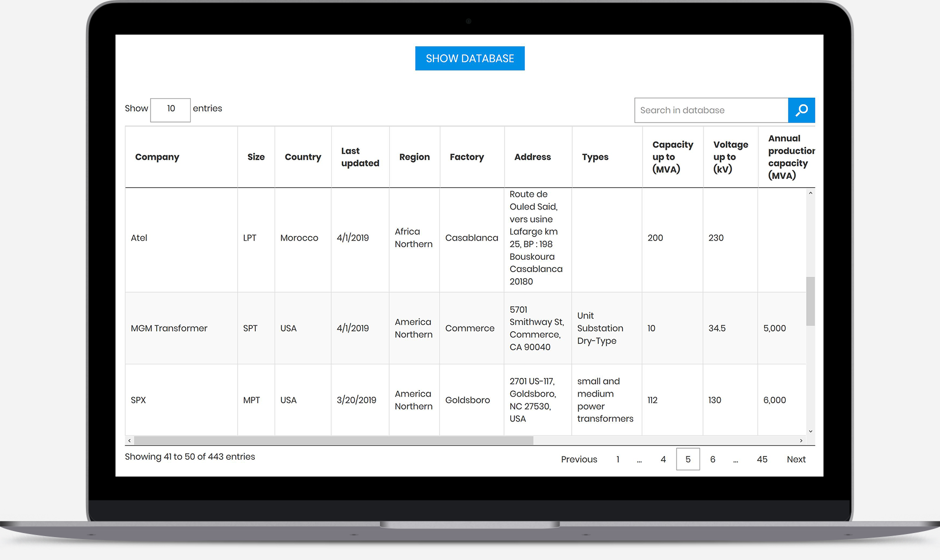Sort by Voltage up to (kV) header
The width and height of the screenshot is (940, 560).
tap(730, 157)
